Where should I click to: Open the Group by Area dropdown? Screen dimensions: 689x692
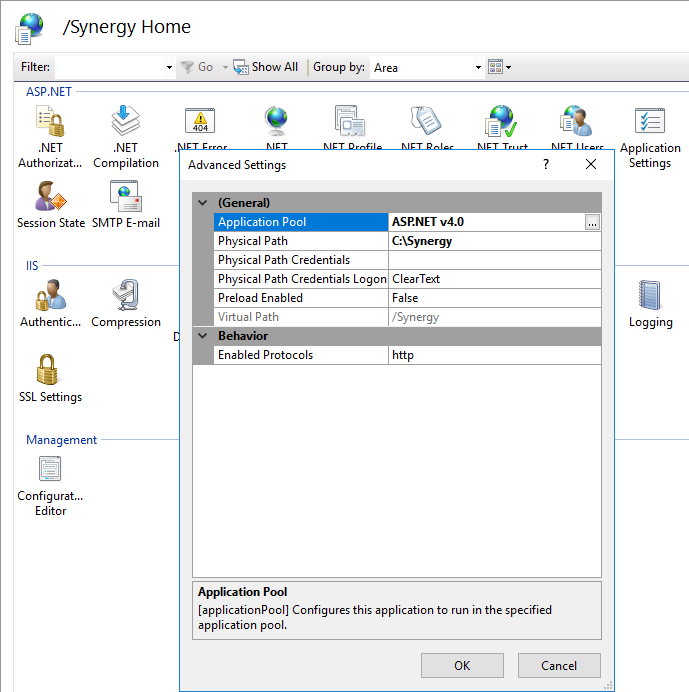pos(478,67)
